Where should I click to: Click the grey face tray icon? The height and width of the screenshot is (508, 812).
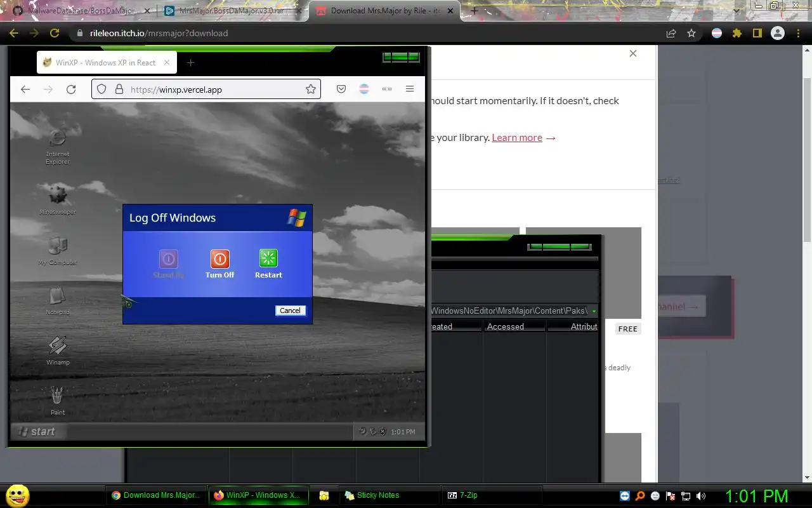(655, 496)
